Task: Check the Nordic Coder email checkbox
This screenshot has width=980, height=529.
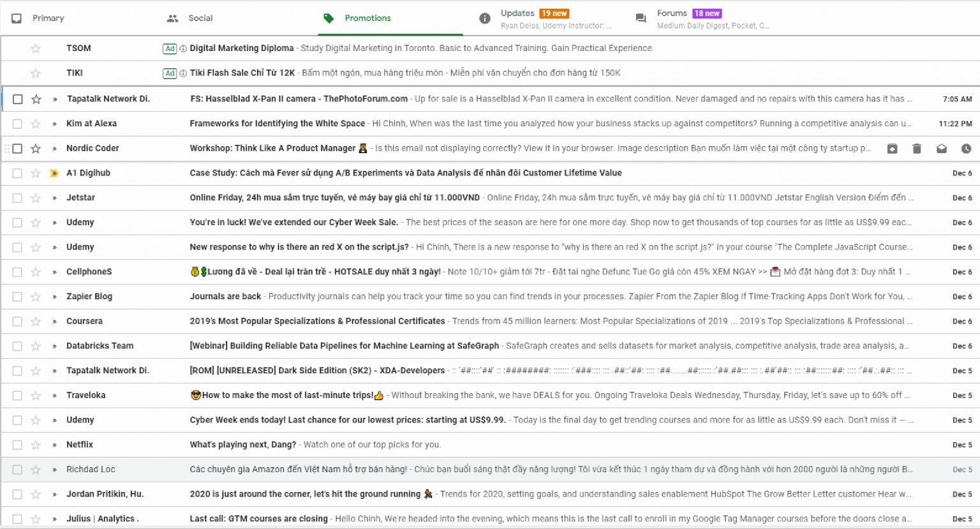Action: (x=17, y=149)
